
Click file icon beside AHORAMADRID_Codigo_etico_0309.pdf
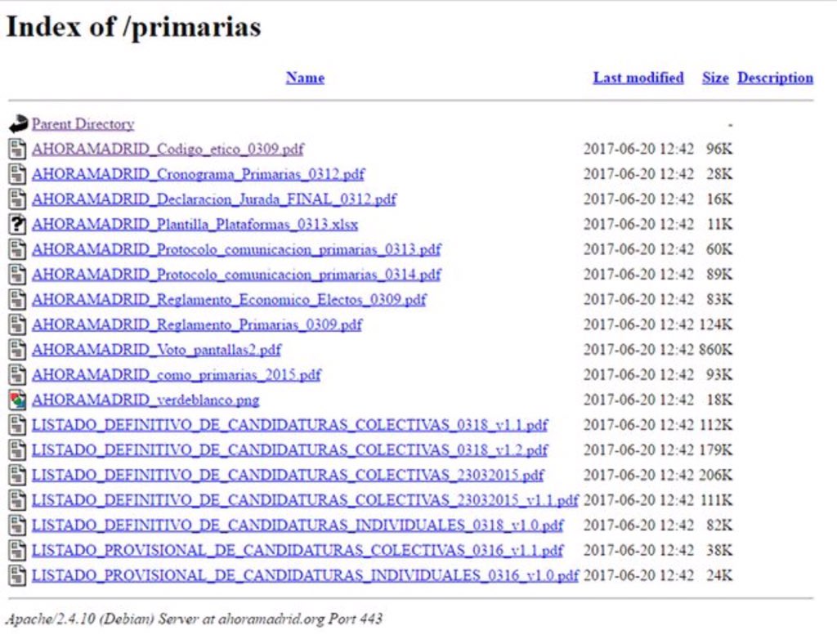[x=17, y=149]
